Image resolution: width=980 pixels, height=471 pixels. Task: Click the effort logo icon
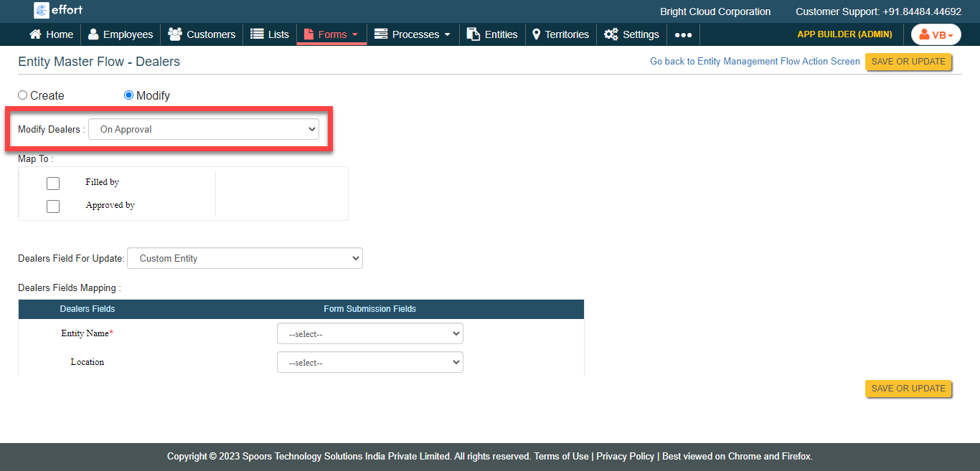pos(42,11)
